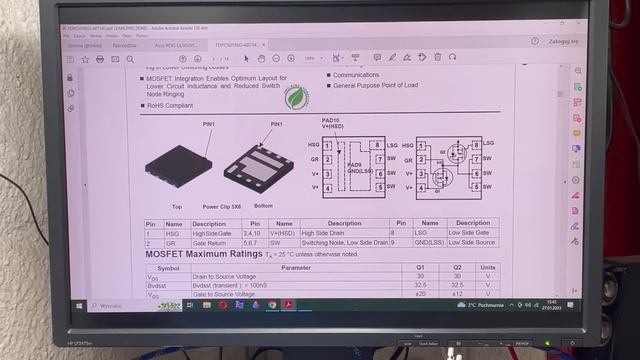640x360 pixels.
Task: Open the Comment tool in right panel
Action: coord(576,133)
